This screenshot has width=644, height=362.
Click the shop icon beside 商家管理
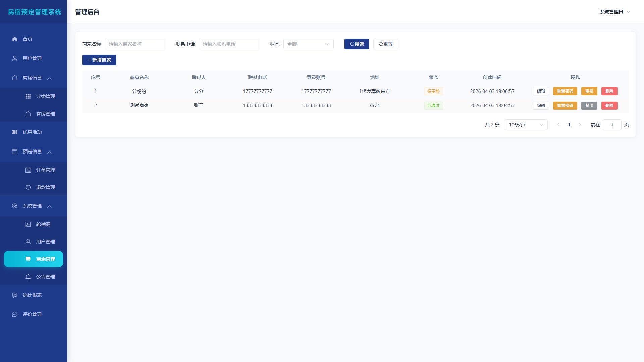28,259
